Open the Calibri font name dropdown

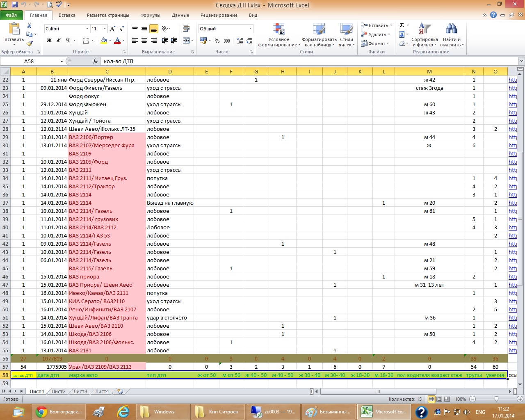[x=87, y=29]
